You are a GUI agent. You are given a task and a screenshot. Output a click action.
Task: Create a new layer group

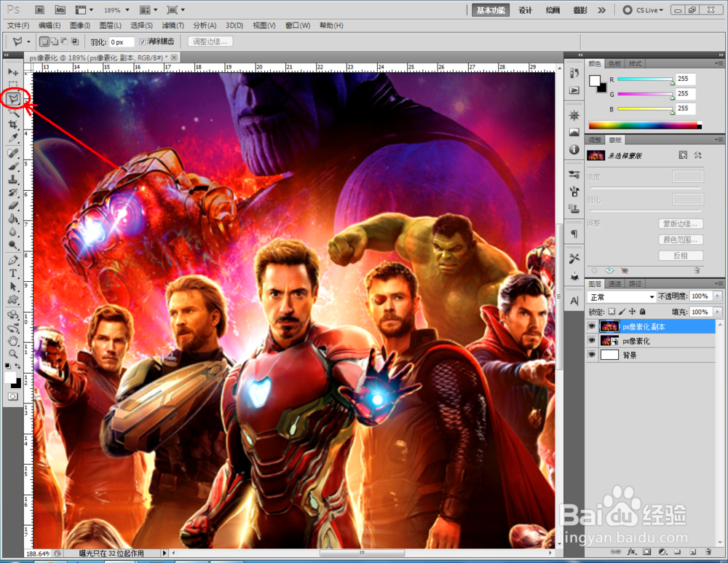[x=677, y=552]
